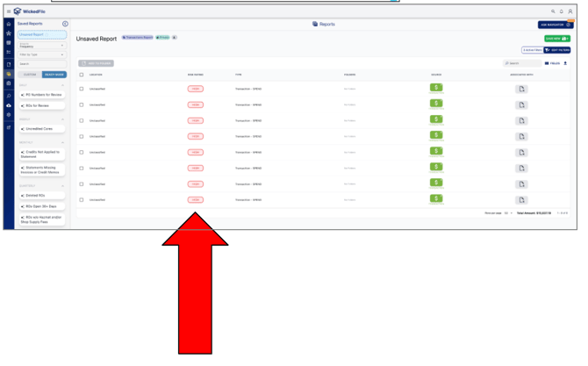Screen dimensions: 588x366
Task: Click the Reports page title icon
Action: (x=315, y=24)
